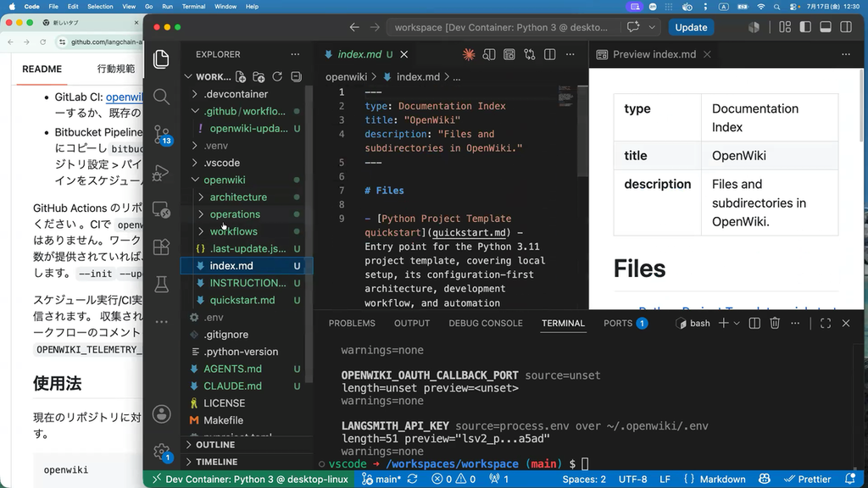The height and width of the screenshot is (488, 868).
Task: Kill terminal with the trash icon
Action: pyautogui.click(x=775, y=323)
